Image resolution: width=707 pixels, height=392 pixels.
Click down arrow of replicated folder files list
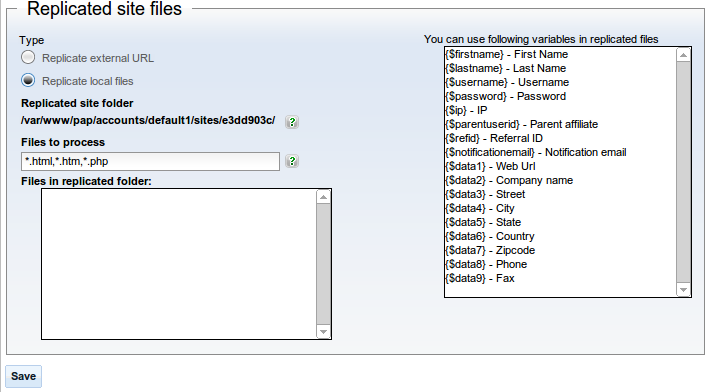click(323, 332)
